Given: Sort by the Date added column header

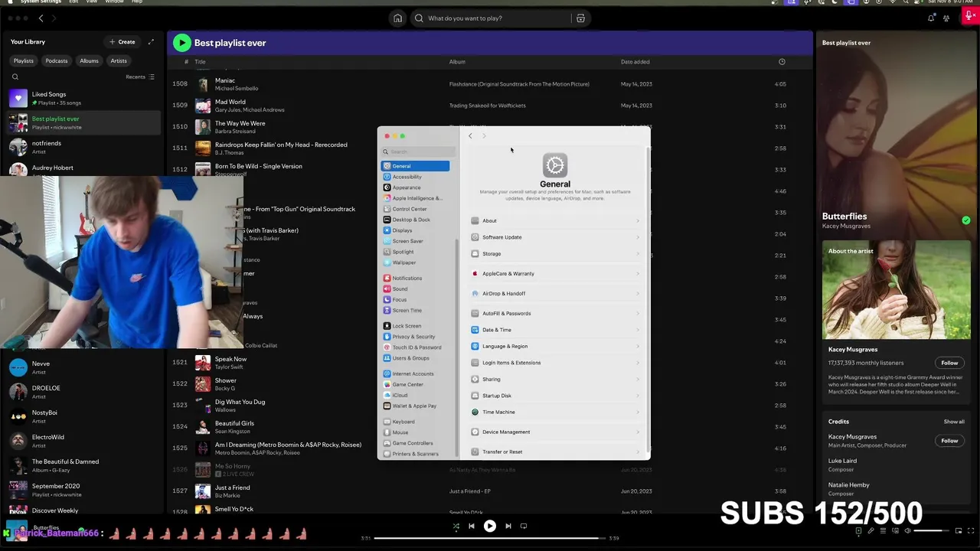Looking at the screenshot, I should point(635,61).
